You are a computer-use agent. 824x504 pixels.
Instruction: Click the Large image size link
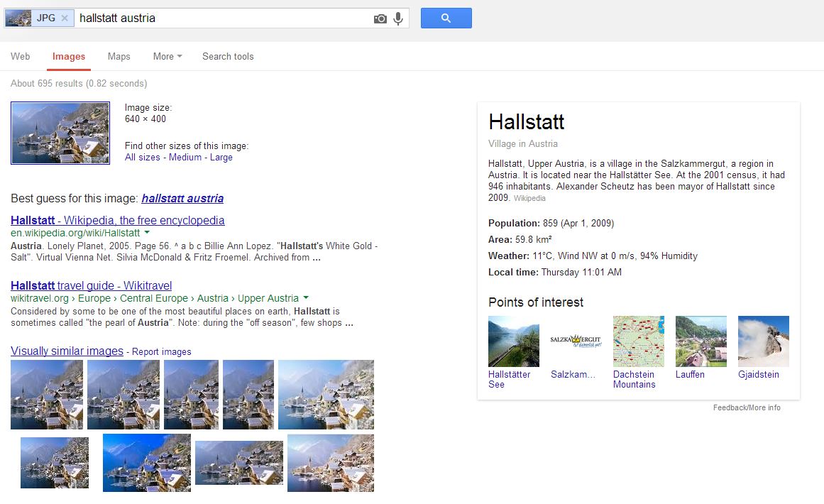(221, 158)
